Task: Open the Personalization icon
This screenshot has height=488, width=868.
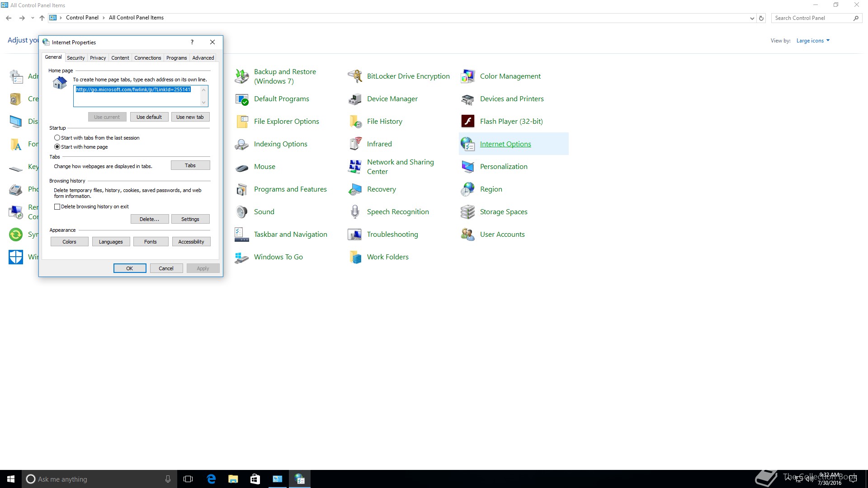Action: (x=468, y=167)
